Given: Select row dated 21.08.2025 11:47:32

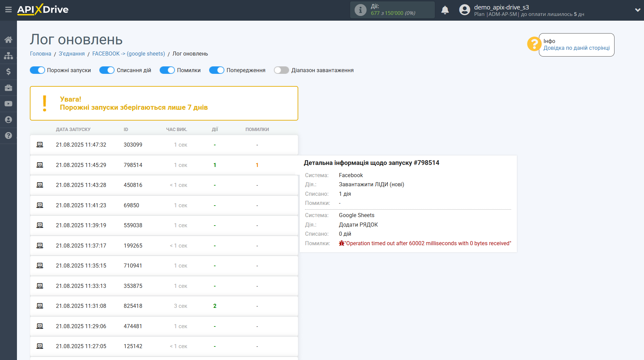Looking at the screenshot, I should point(164,145).
